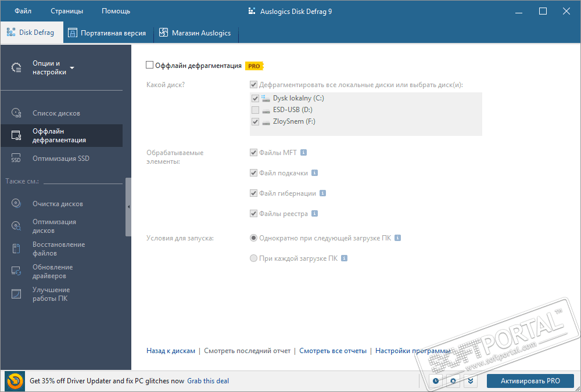Open the Настройки программы link

pos(413,351)
